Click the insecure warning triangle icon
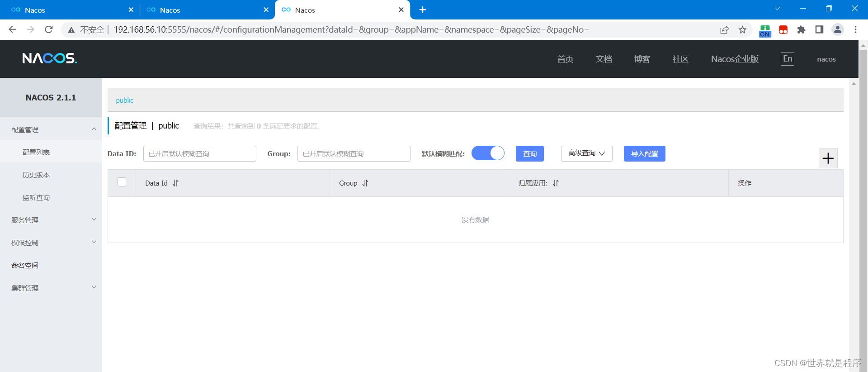Viewport: 868px width, 372px height. pyautogui.click(x=71, y=30)
